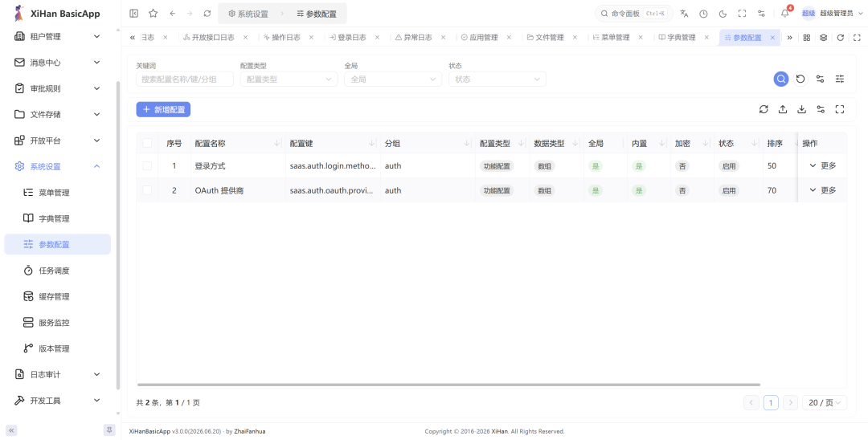Image resolution: width=868 pixels, height=440 pixels.
Task: Expand the 消息中心 sidebar menu
Action: point(58,63)
